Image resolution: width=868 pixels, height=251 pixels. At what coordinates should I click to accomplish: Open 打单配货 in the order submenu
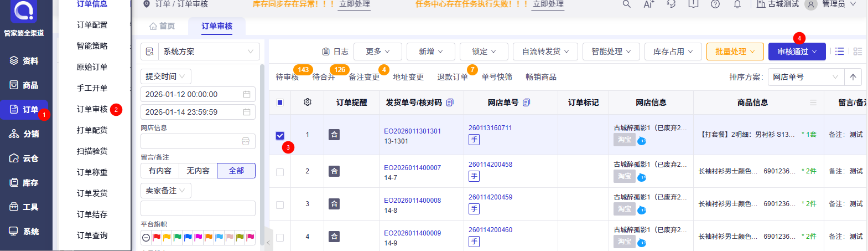pyautogui.click(x=92, y=130)
